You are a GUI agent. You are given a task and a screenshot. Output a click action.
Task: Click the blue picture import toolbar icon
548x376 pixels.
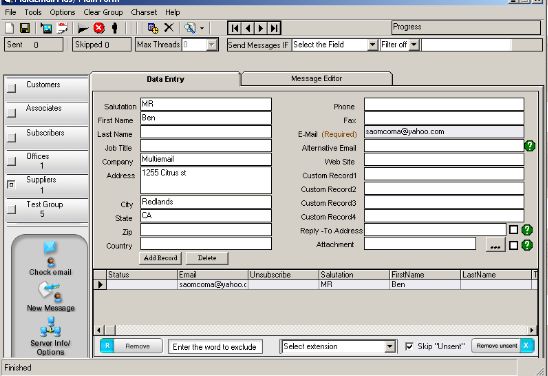[46, 28]
